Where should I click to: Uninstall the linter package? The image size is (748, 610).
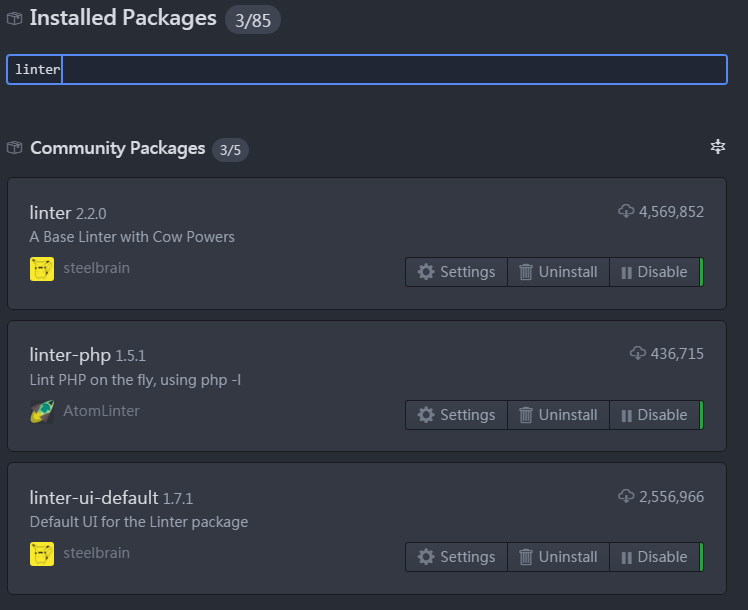(558, 272)
